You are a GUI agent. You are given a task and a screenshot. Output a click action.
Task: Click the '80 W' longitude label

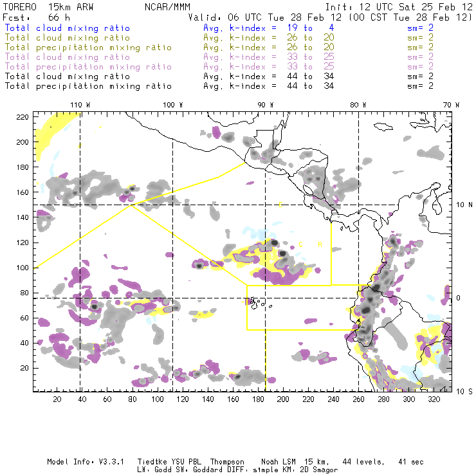coord(358,105)
